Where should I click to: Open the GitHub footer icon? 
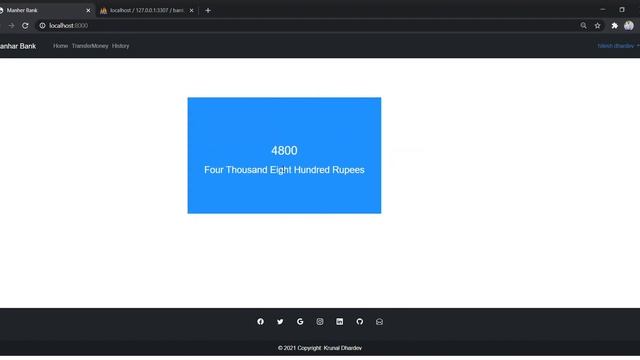tap(360, 322)
